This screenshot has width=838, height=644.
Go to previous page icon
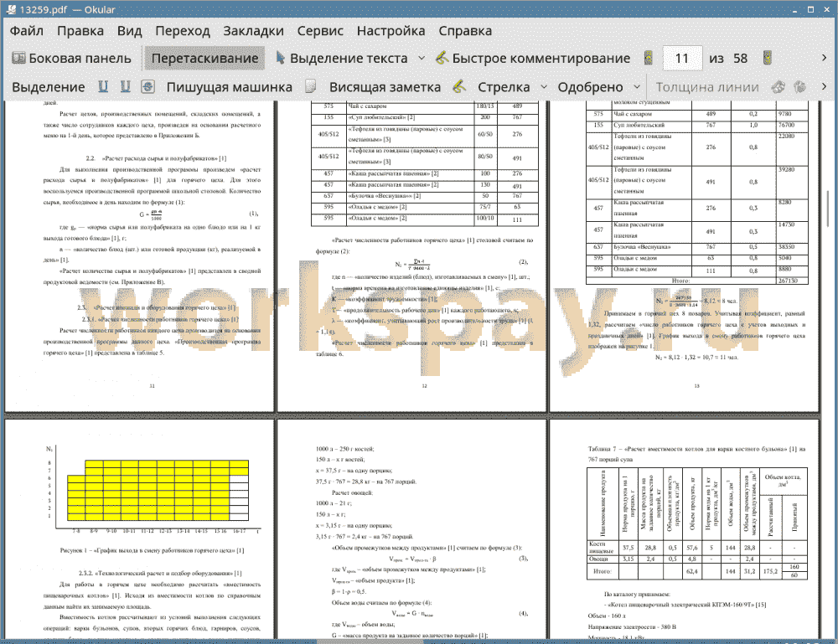[649, 58]
